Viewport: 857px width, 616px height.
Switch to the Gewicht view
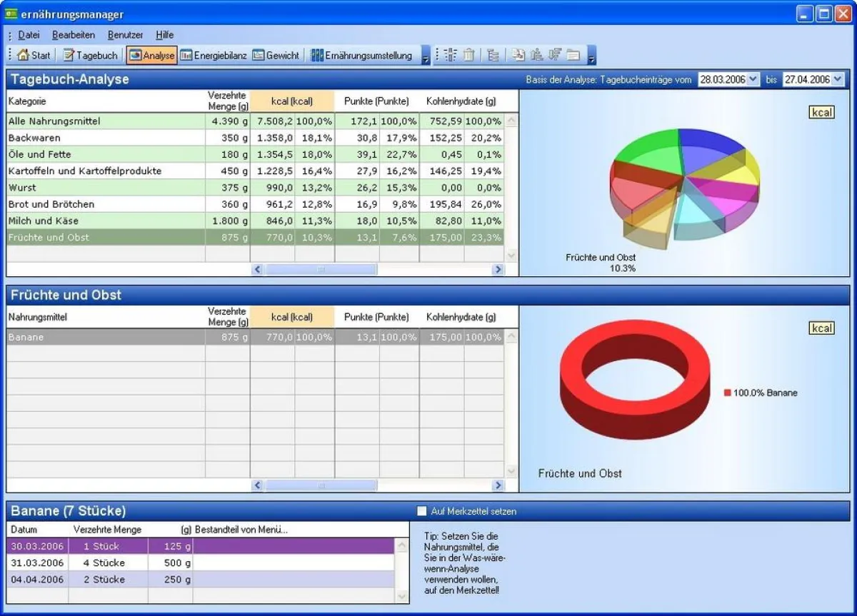tap(276, 55)
